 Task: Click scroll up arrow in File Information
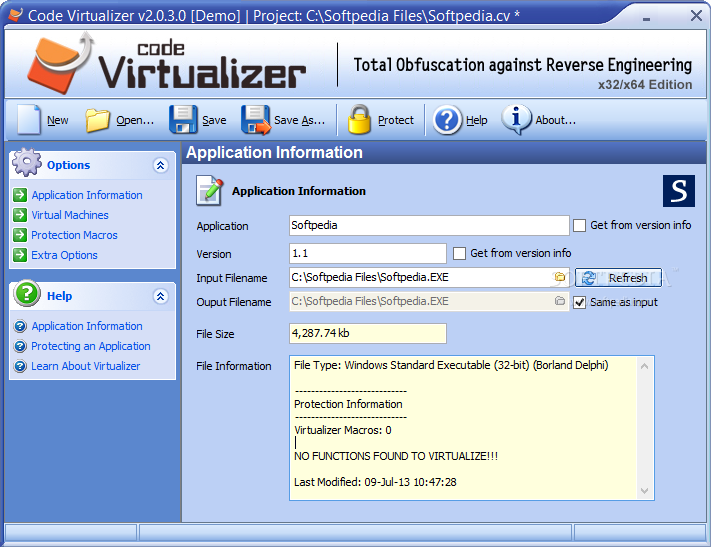(644, 366)
